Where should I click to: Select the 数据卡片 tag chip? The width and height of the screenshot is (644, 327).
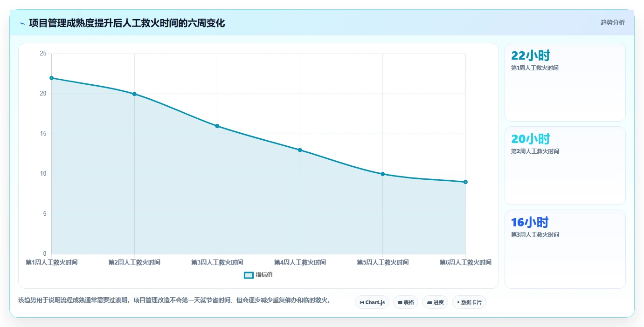469,302
